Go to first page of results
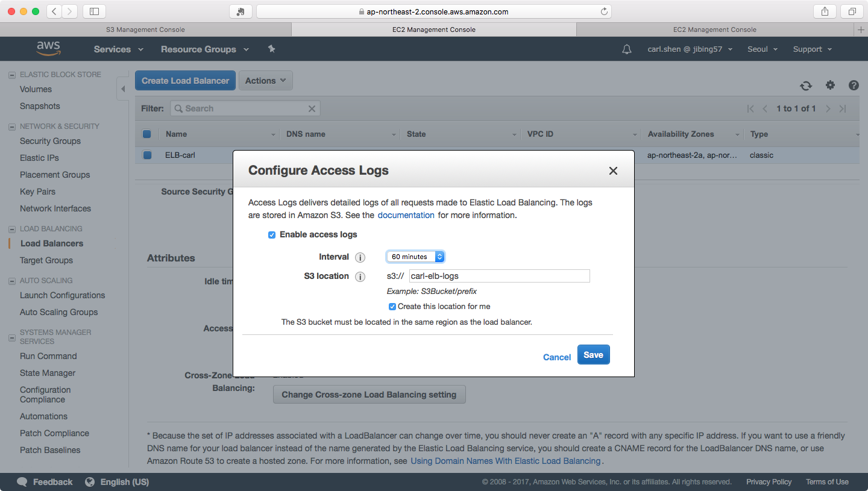Screen dimensions: 868x491 coord(750,108)
